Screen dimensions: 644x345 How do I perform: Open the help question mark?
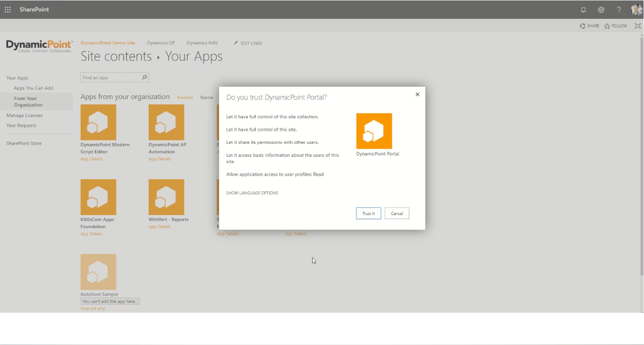click(x=619, y=9)
